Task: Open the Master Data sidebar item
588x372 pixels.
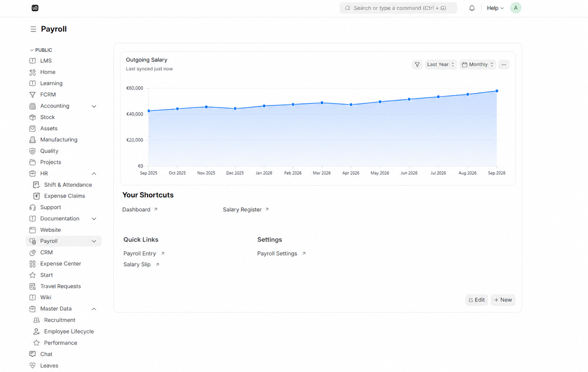Action: pyautogui.click(x=56, y=309)
